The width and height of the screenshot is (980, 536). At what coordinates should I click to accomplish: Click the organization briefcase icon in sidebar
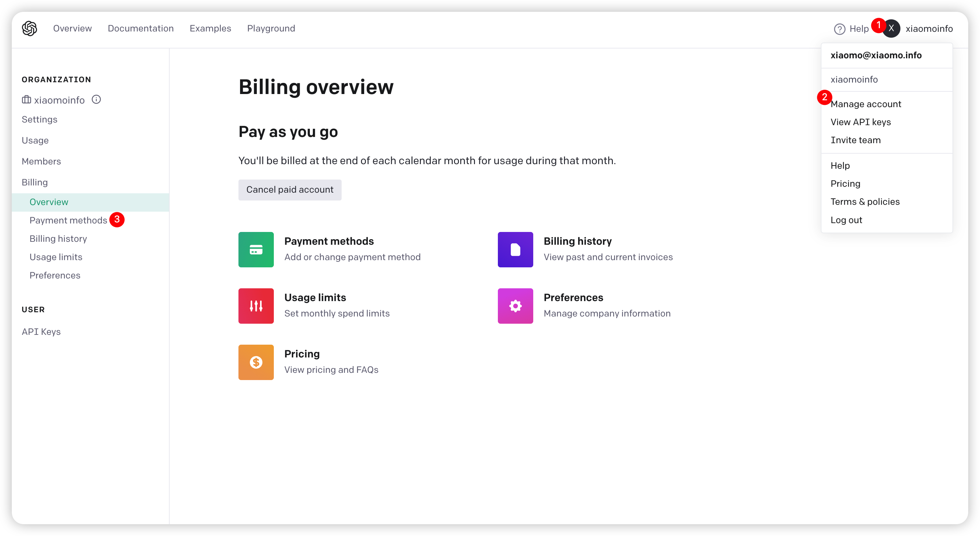click(x=26, y=100)
